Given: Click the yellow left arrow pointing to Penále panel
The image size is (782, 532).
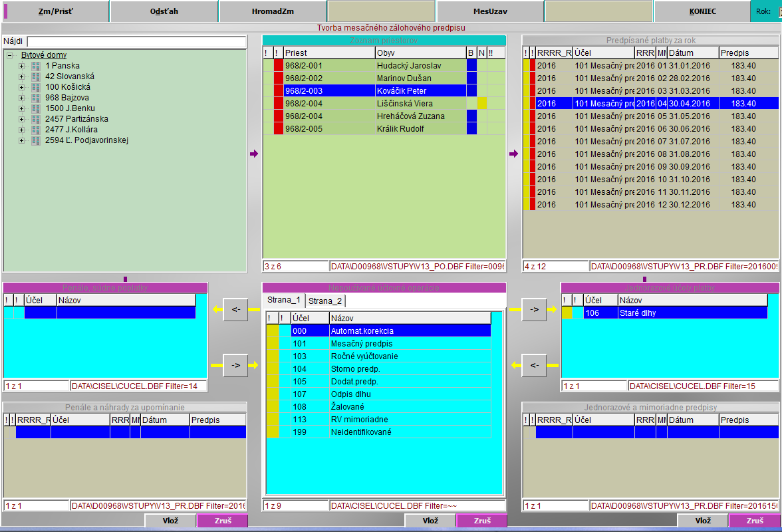Looking at the screenshot, I should coord(217,309).
